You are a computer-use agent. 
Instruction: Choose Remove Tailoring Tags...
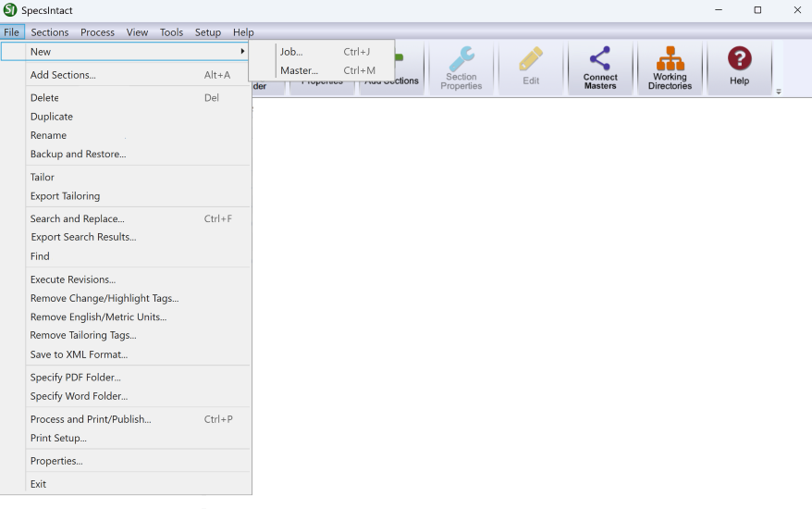point(126,335)
